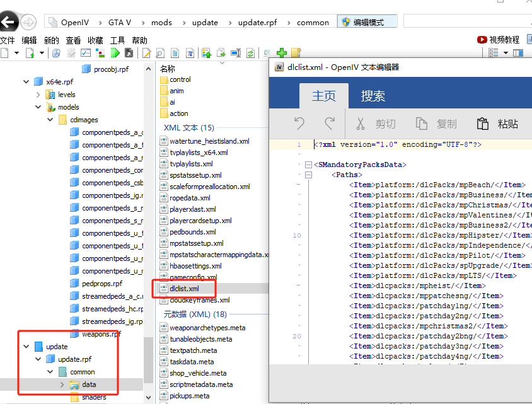Image resolution: width=532 pixels, height=404 pixels.
Task: Select the common folder in the tree
Action: [x=82, y=372]
